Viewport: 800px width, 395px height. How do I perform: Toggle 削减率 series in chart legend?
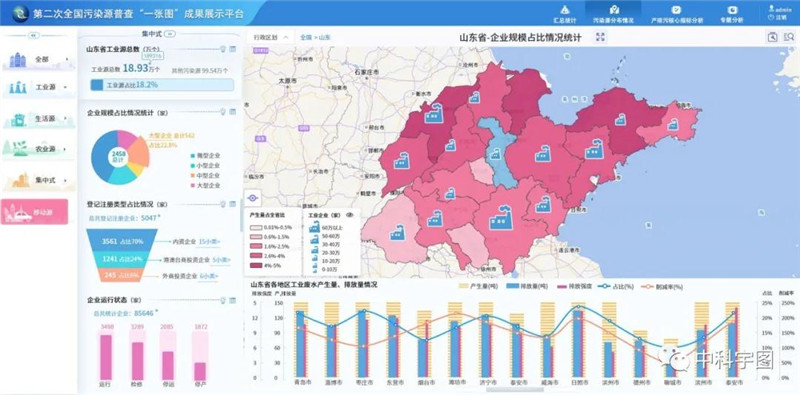click(663, 286)
